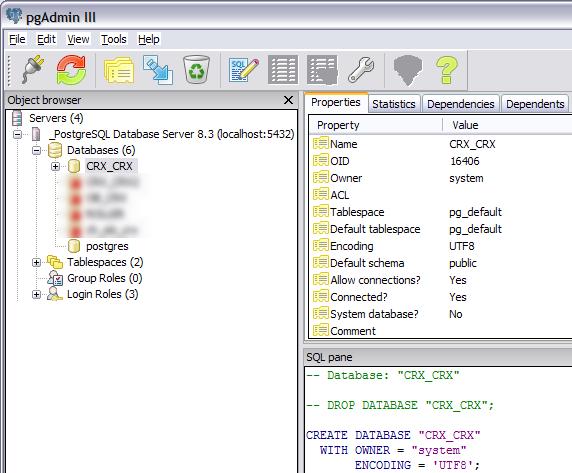
Task: Open the SQL query tool pencil icon
Action: pos(244,70)
